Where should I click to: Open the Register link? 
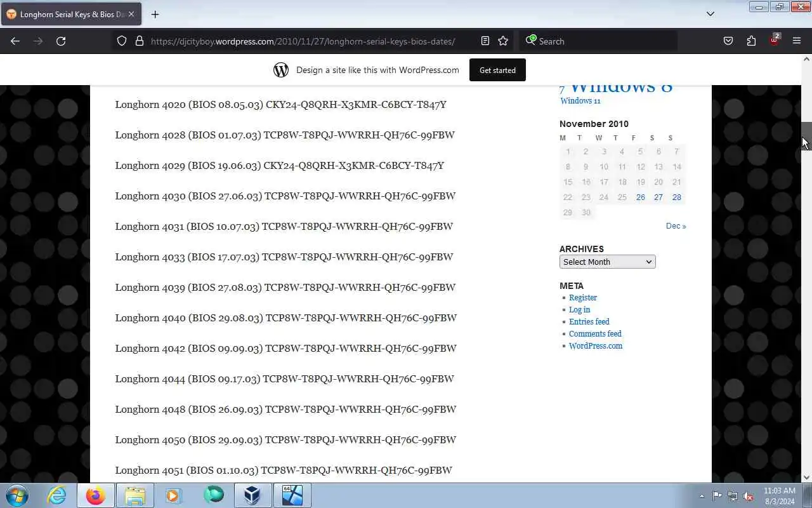pyautogui.click(x=582, y=297)
